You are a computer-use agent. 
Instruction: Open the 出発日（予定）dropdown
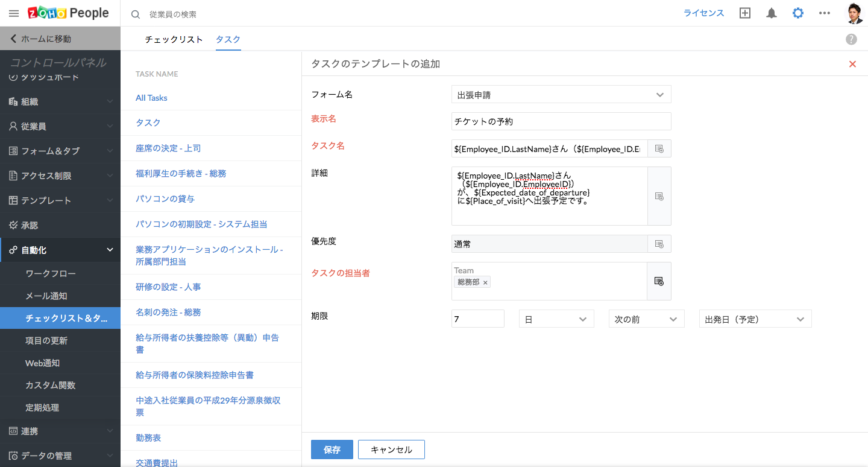point(755,319)
